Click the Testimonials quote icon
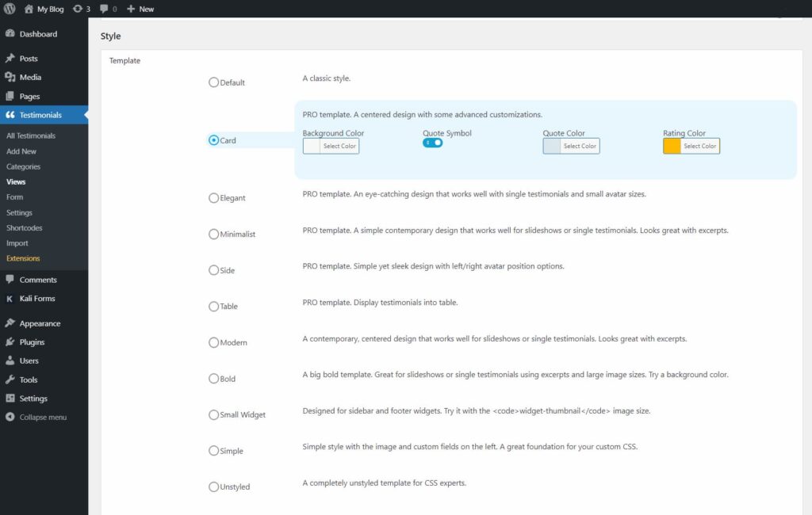This screenshot has height=515, width=812. [10, 115]
